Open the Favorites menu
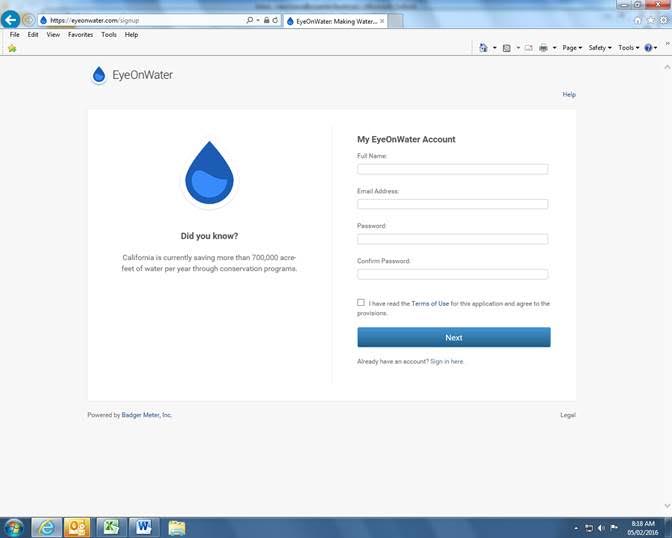The height and width of the screenshot is (538, 672). pos(81,35)
